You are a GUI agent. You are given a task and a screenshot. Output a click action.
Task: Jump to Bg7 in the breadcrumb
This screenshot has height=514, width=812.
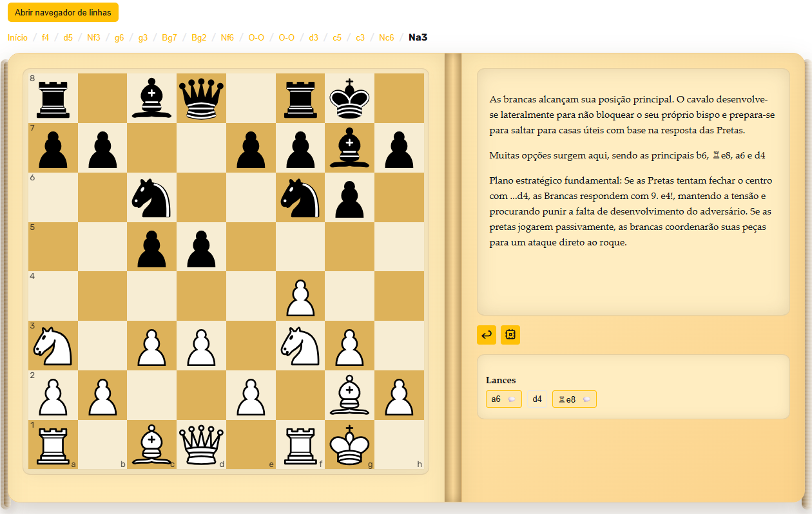pyautogui.click(x=169, y=37)
